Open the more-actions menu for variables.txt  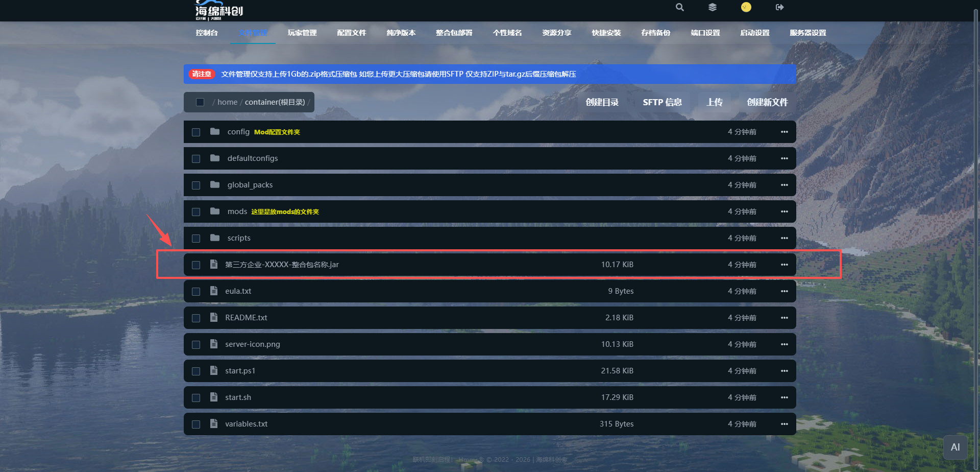pos(784,424)
